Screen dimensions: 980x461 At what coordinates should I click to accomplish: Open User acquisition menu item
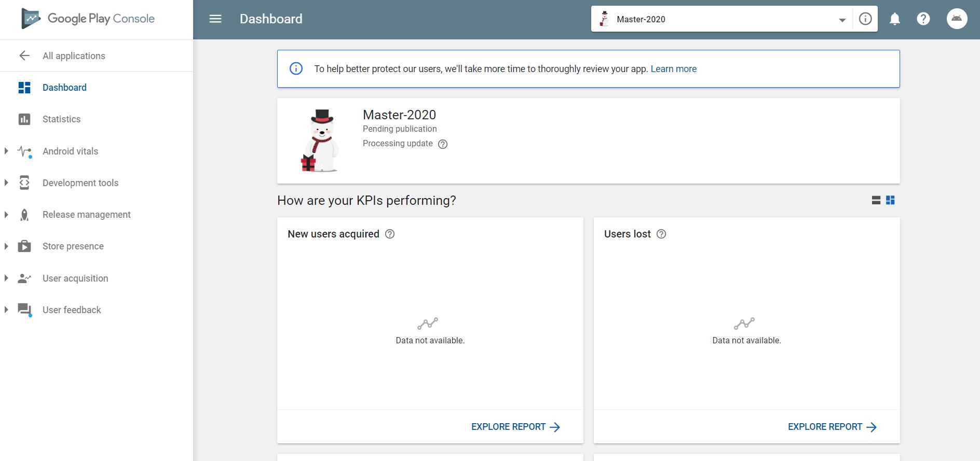[75, 278]
